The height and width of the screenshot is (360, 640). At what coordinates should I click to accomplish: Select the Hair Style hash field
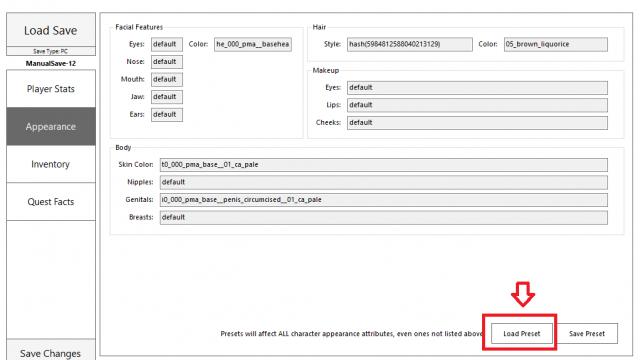coord(410,44)
